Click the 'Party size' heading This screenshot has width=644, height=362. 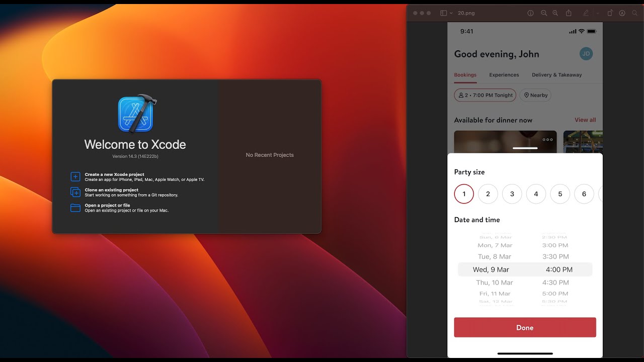click(469, 172)
